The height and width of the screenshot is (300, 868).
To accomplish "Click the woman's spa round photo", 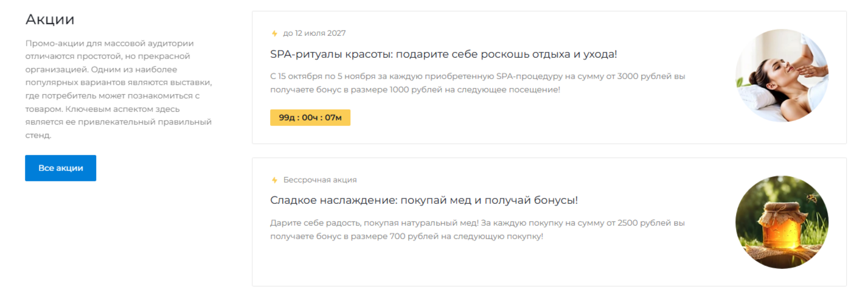I will (782, 75).
